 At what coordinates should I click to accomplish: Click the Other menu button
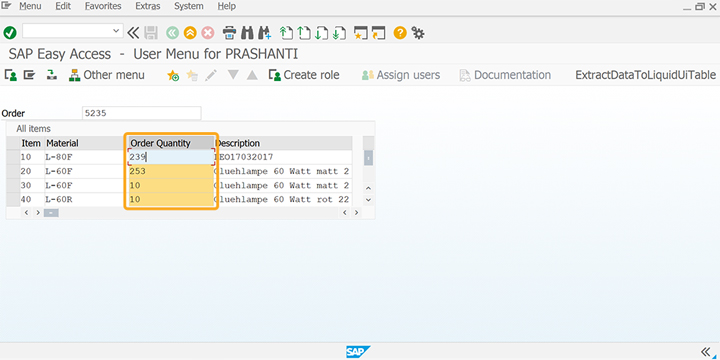107,75
